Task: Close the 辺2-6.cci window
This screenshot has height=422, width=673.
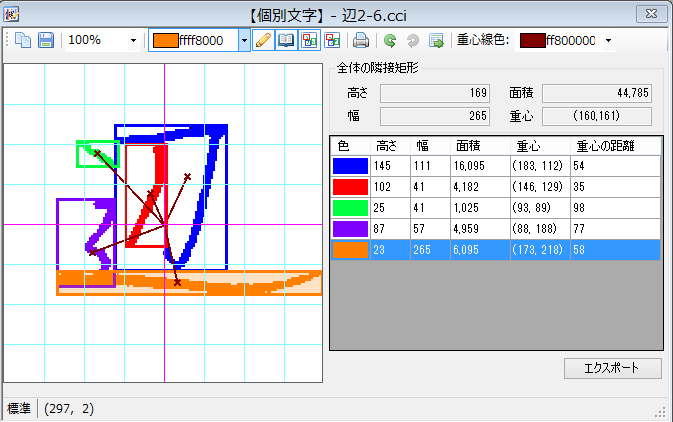Action: tap(651, 14)
